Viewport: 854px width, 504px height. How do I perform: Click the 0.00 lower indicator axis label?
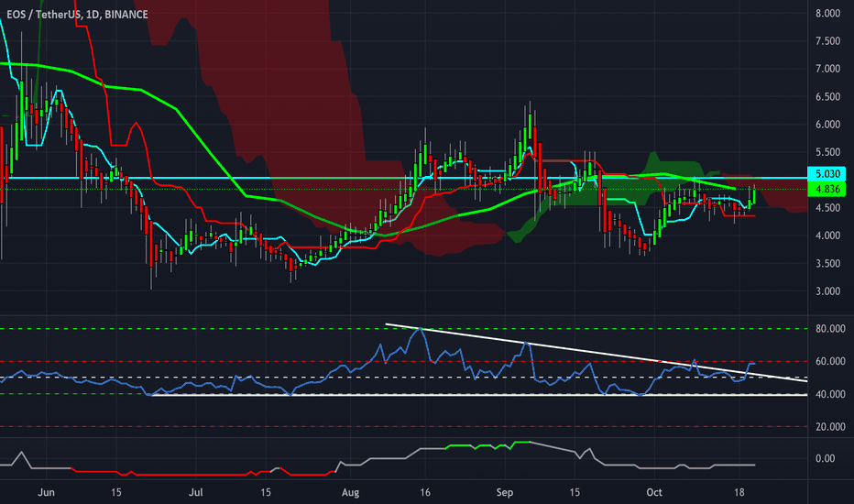[x=825, y=458]
